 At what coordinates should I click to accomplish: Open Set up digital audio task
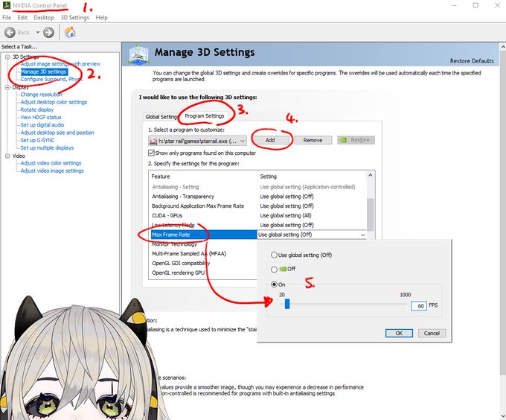42,125
